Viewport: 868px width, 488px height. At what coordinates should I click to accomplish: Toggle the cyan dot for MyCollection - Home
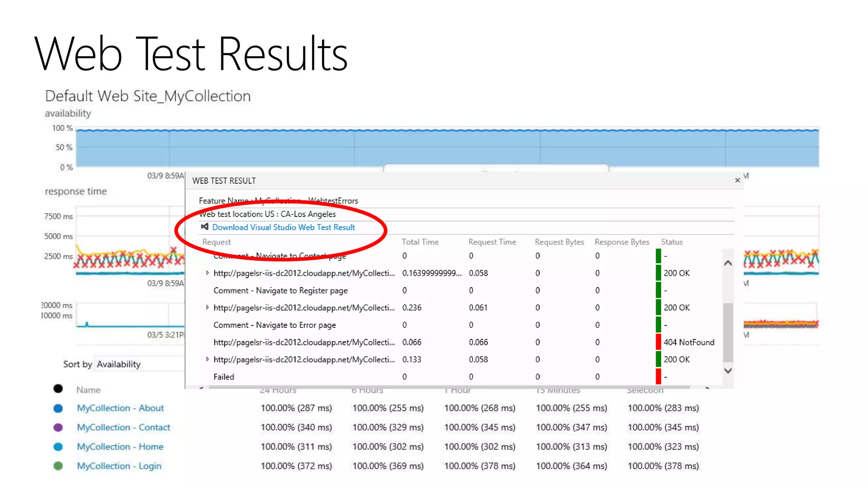point(58,447)
